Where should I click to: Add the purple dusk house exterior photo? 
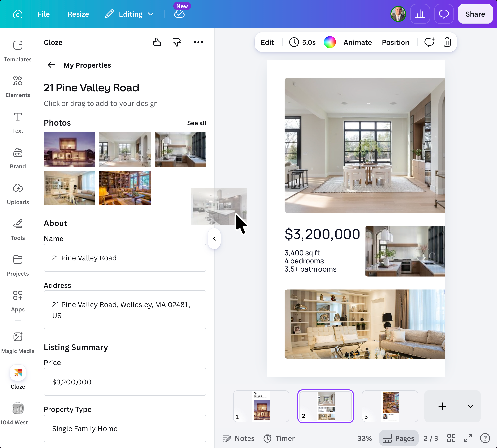[x=69, y=150]
